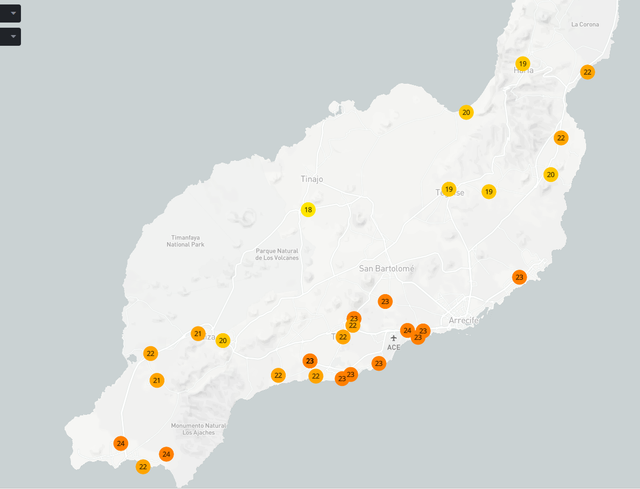Click the La Corona label

pos(585,24)
